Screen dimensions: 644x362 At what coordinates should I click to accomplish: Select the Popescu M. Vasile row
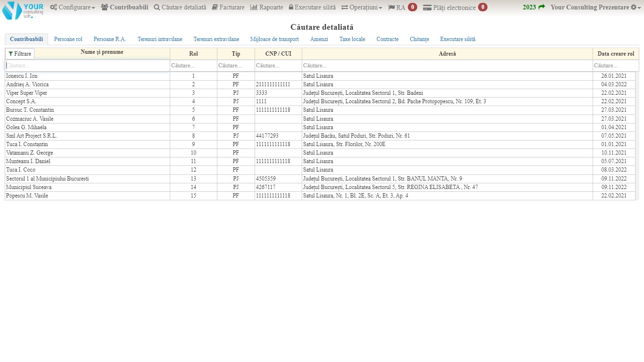(x=320, y=196)
